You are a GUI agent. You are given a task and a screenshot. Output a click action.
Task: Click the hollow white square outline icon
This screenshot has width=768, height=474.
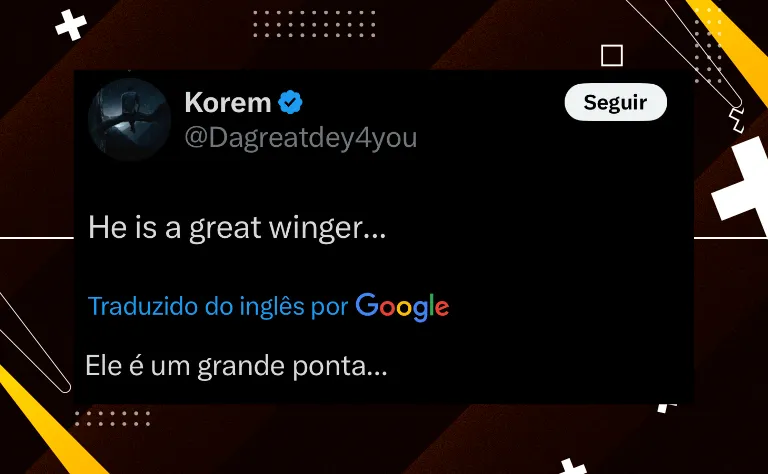click(612, 55)
